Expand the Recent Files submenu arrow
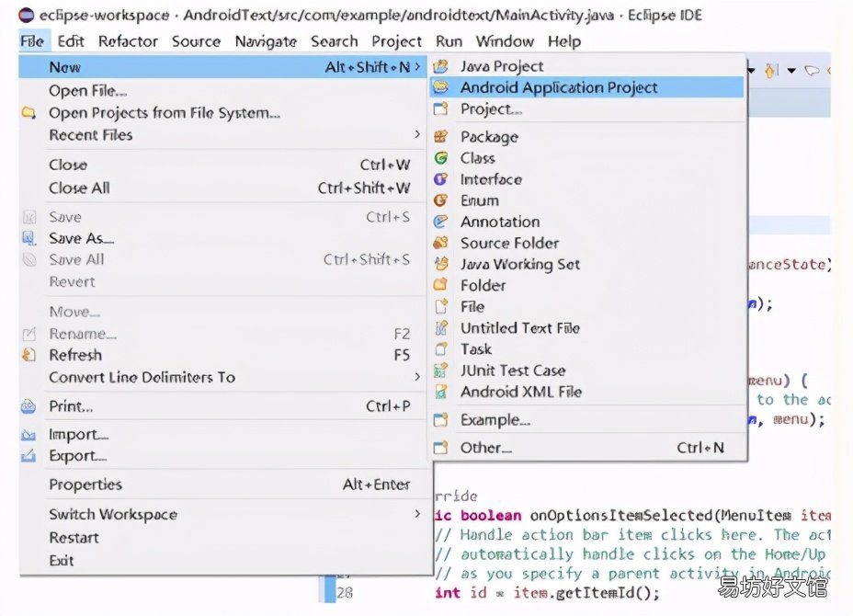This screenshot has height=616, width=853. (417, 134)
